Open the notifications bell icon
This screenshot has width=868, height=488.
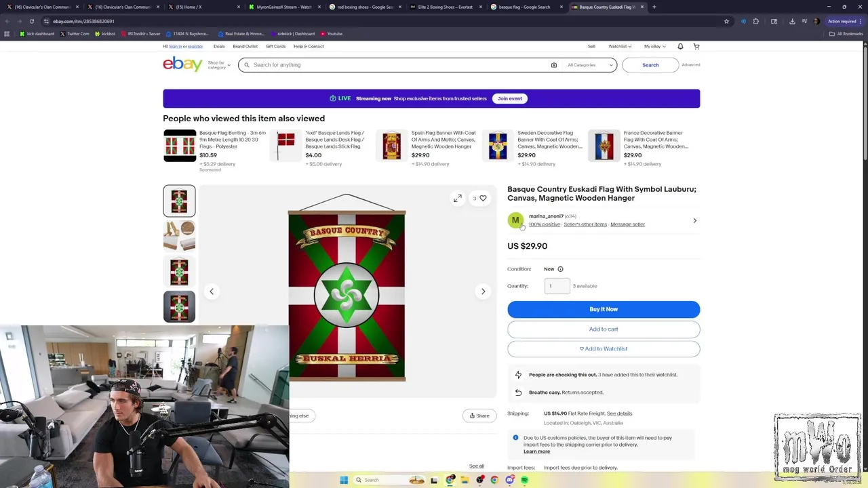(x=680, y=46)
